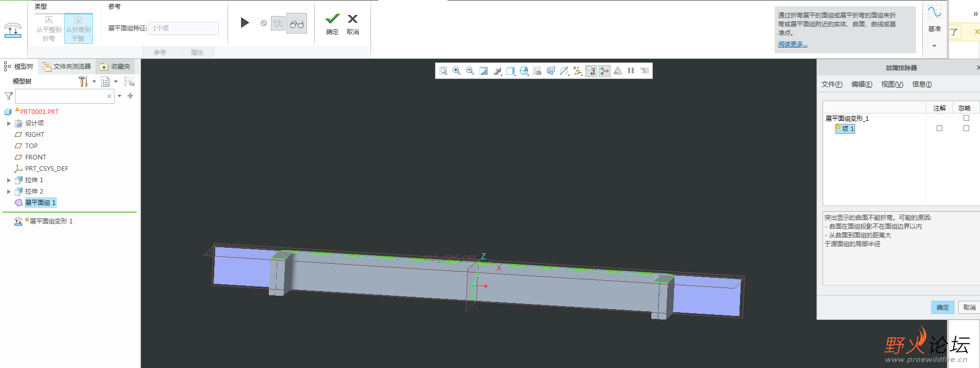Click the section view plane icon

[564, 71]
